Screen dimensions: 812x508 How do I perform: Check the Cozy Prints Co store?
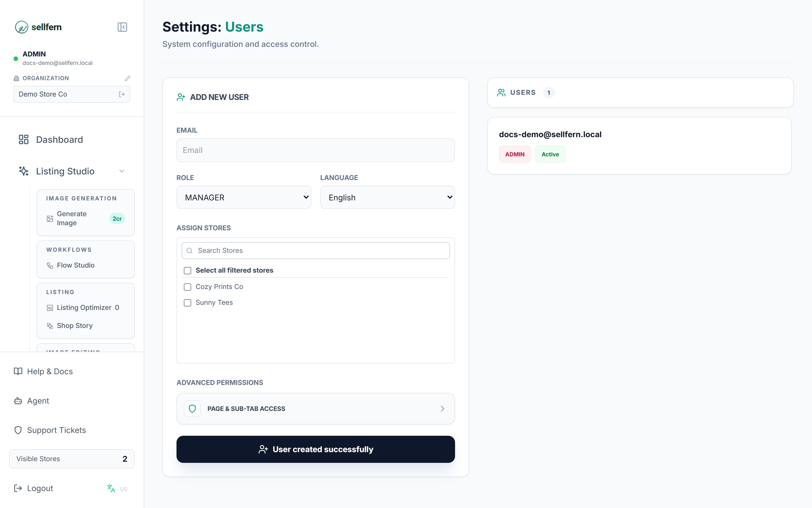point(187,287)
